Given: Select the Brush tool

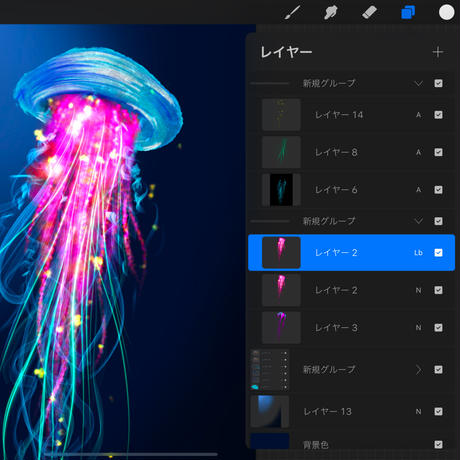Looking at the screenshot, I should pyautogui.click(x=293, y=13).
